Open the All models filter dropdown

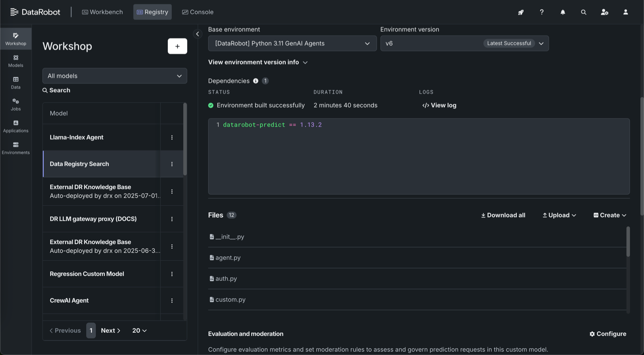(114, 76)
